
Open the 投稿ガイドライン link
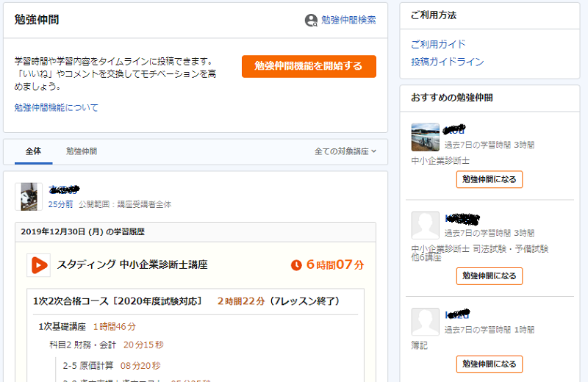coord(447,62)
